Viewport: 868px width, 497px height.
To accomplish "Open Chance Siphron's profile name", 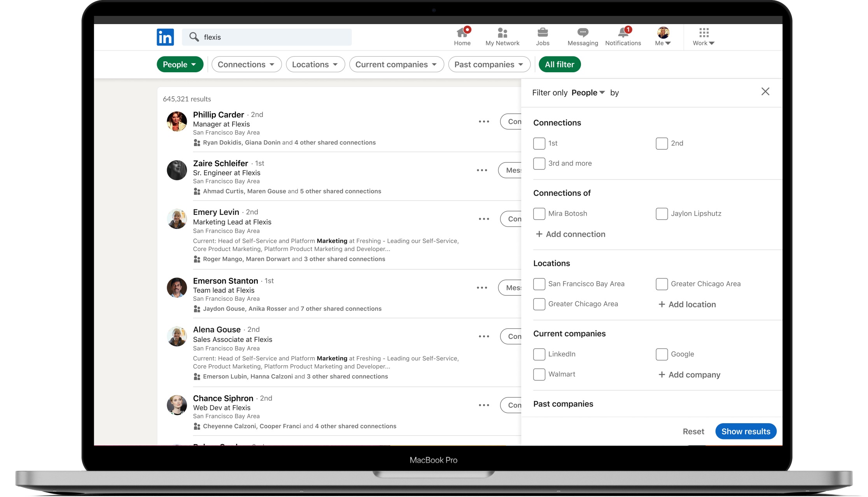I will (x=223, y=399).
